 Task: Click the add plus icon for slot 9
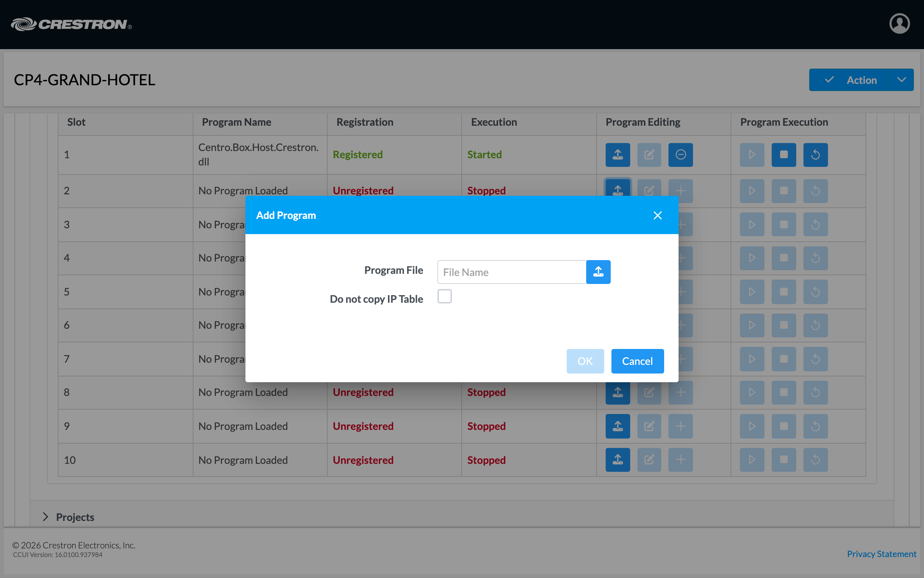tap(680, 426)
